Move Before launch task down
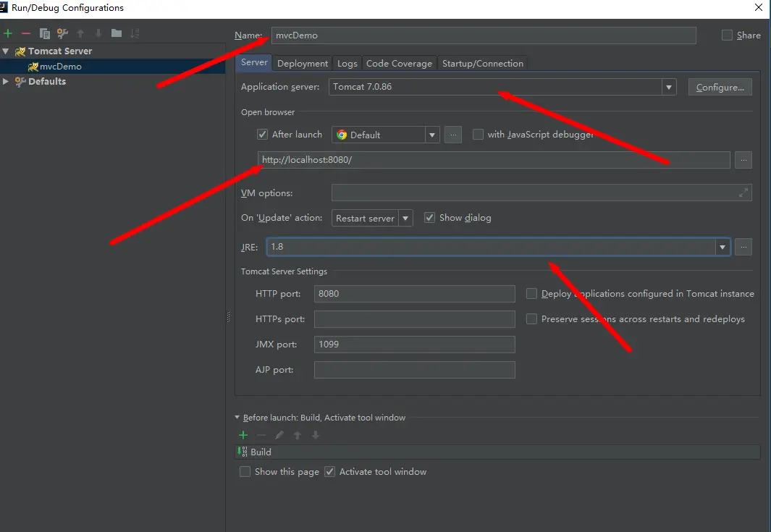Viewport: 771px width, 532px height. [x=315, y=435]
